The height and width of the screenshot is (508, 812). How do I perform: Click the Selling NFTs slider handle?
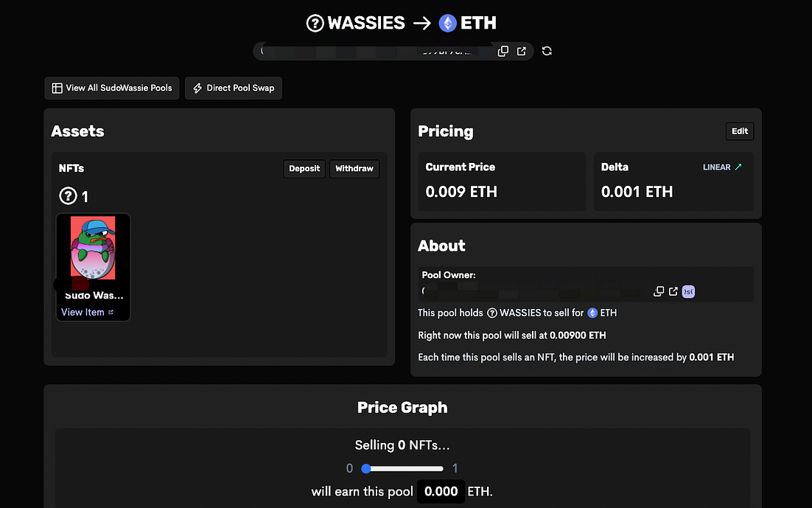pos(366,469)
